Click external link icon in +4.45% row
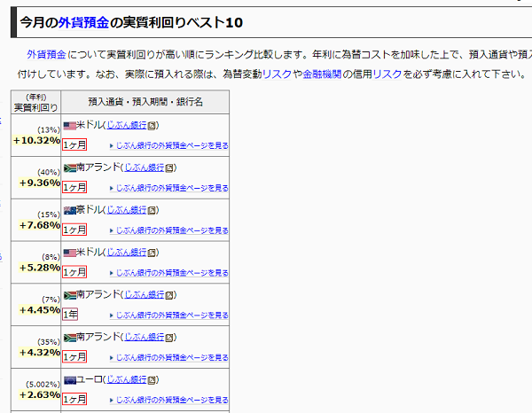The image size is (532, 413). (x=169, y=295)
